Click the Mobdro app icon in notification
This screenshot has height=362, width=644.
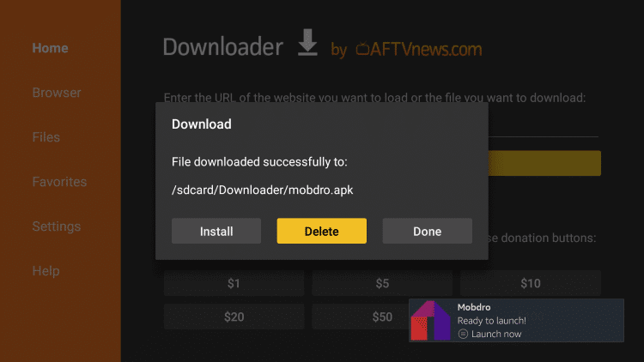point(431,320)
